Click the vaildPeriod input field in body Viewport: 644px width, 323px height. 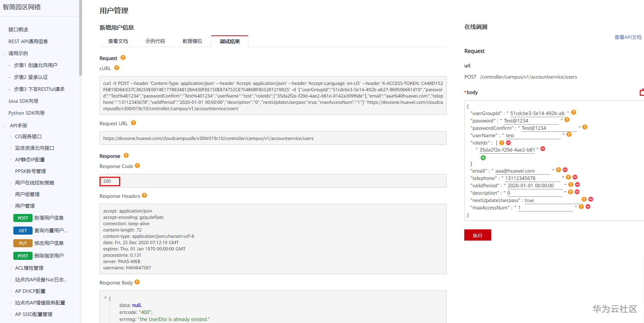[534, 186]
